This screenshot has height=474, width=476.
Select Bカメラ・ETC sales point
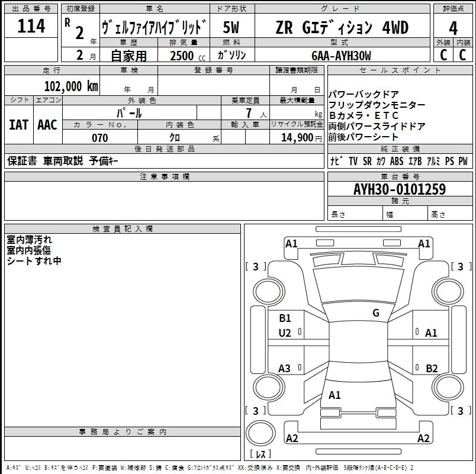tap(364, 115)
